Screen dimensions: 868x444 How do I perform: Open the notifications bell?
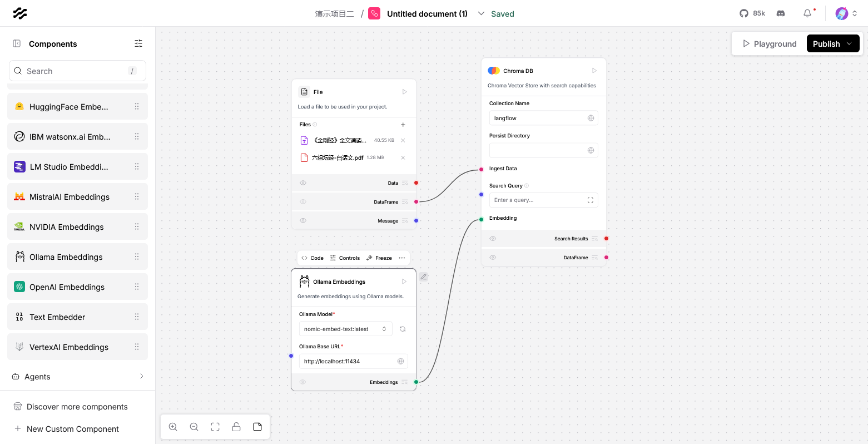pyautogui.click(x=807, y=13)
